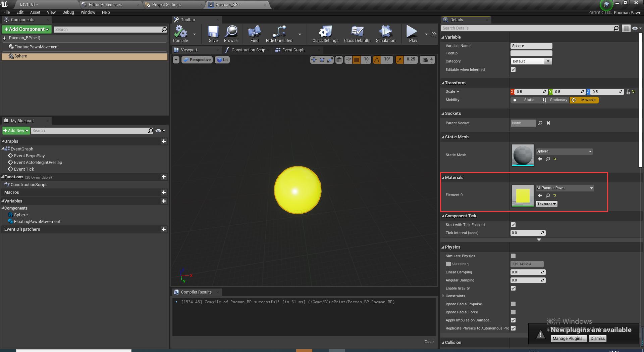Open Find in Blueprint search
This screenshot has width=644, height=352.
[254, 34]
